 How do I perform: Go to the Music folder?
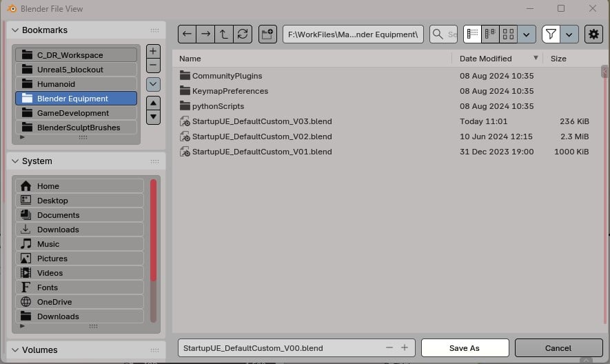(x=80, y=244)
